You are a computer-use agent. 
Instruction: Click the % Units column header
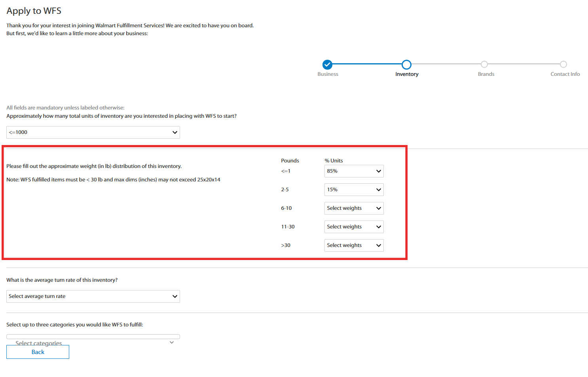(x=334, y=160)
